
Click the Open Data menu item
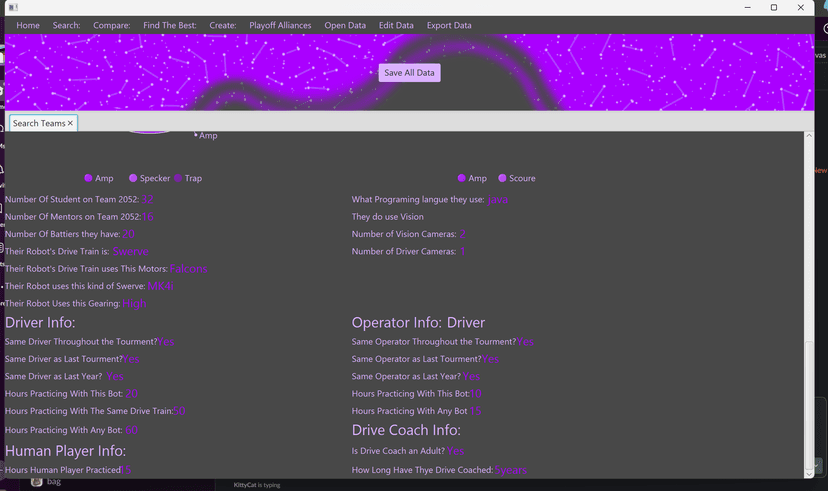345,25
